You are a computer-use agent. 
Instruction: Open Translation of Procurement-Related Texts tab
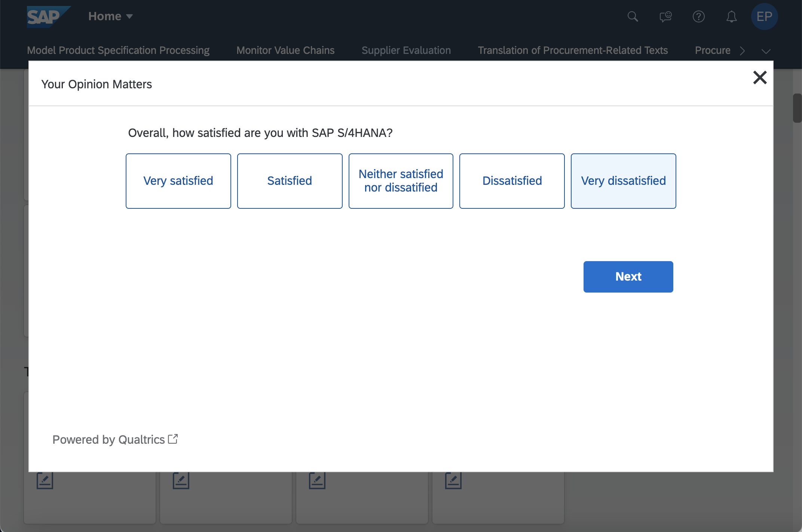(x=573, y=50)
